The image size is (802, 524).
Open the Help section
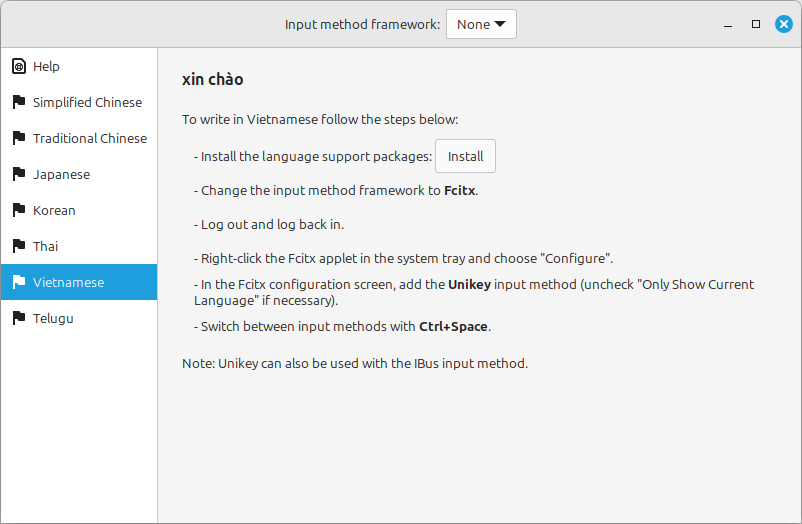click(x=79, y=67)
